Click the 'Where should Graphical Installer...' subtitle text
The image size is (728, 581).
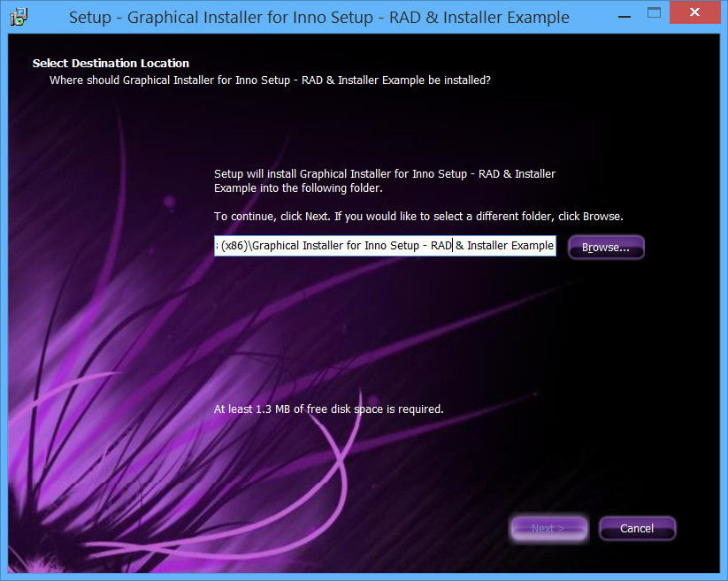270,80
